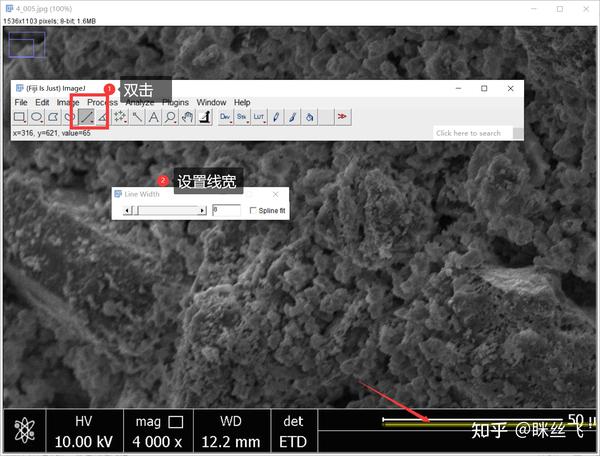The image size is (600, 456).
Task: Close the Fiji ImageJ toolbar window
Action: (x=510, y=88)
